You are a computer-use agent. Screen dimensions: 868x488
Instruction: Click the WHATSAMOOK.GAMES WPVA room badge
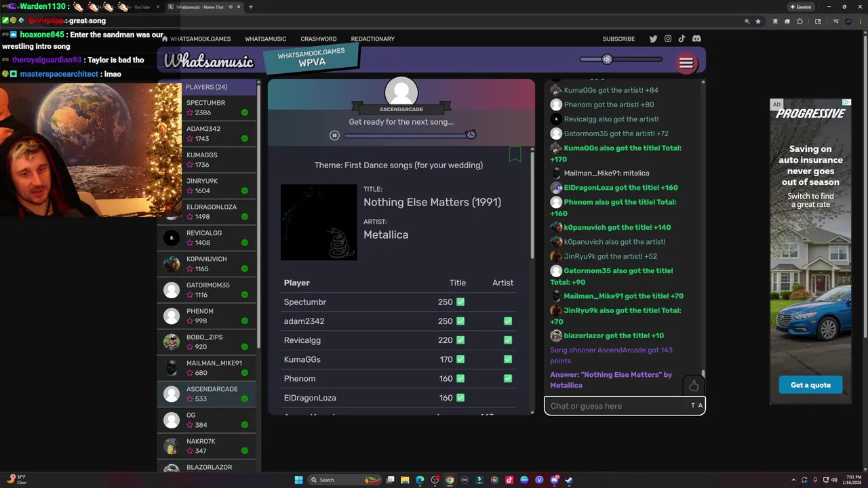312,58
